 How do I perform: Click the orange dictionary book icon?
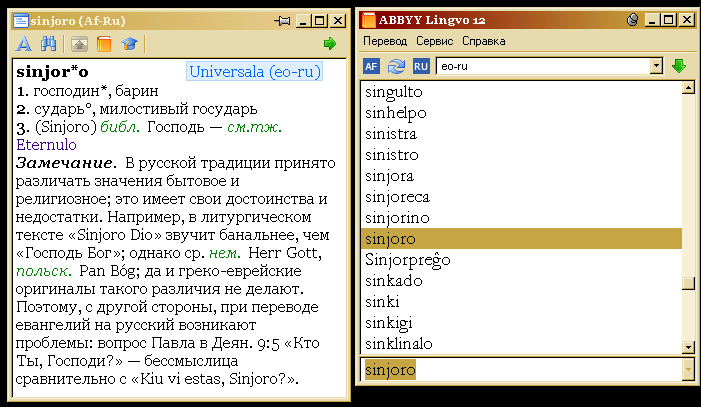103,44
